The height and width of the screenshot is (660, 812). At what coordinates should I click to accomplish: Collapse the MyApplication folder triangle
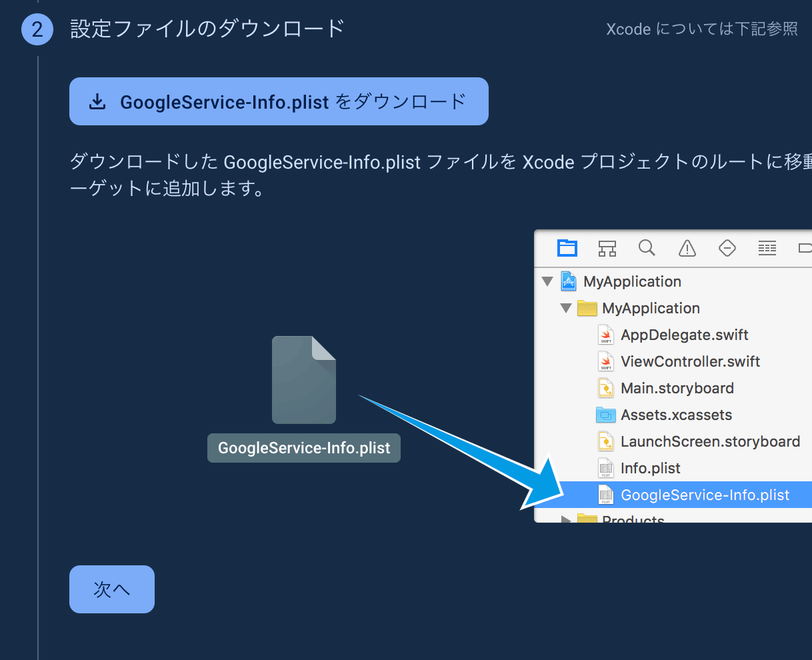[566, 308]
